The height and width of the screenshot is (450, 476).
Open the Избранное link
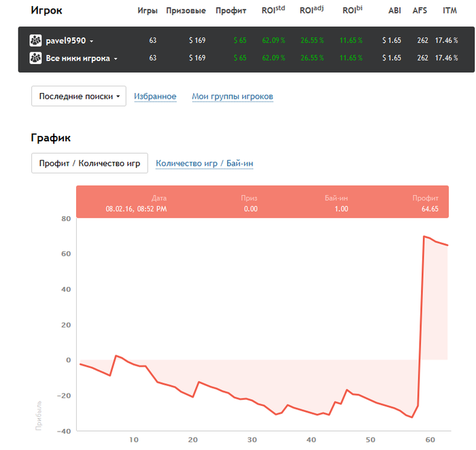point(155,97)
